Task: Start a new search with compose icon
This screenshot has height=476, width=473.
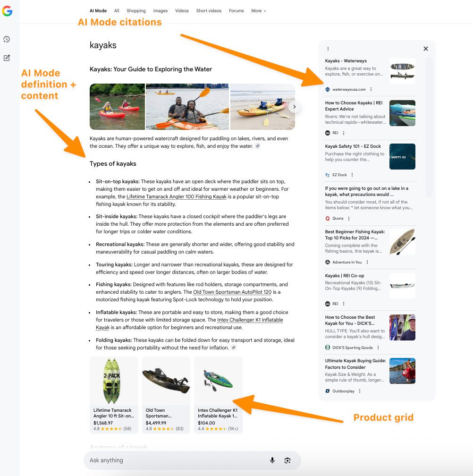Action: pos(7,58)
